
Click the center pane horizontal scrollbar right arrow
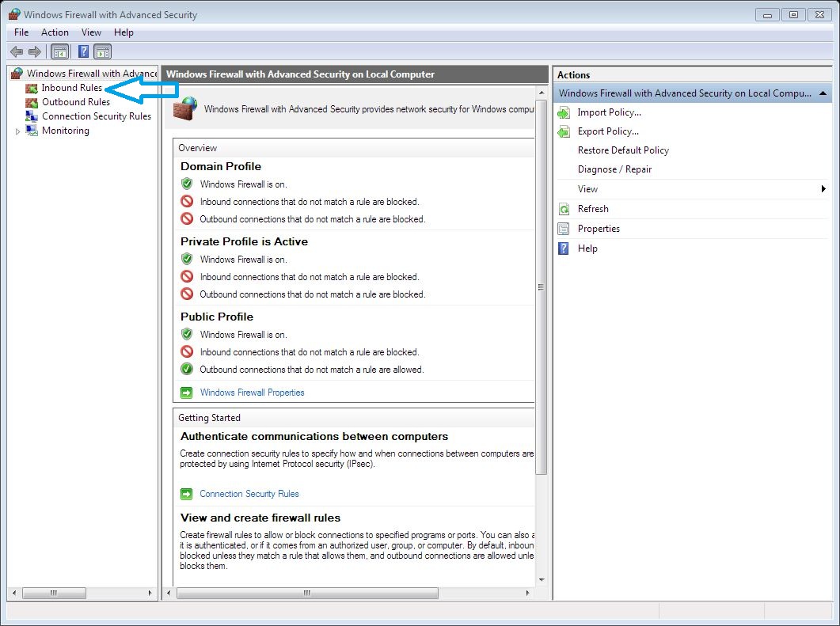[528, 593]
